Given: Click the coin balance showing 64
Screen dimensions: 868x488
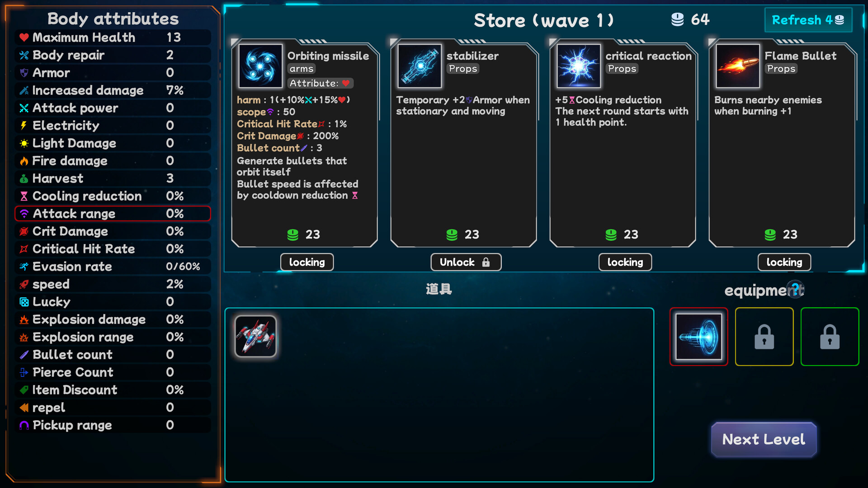Looking at the screenshot, I should coord(690,19).
